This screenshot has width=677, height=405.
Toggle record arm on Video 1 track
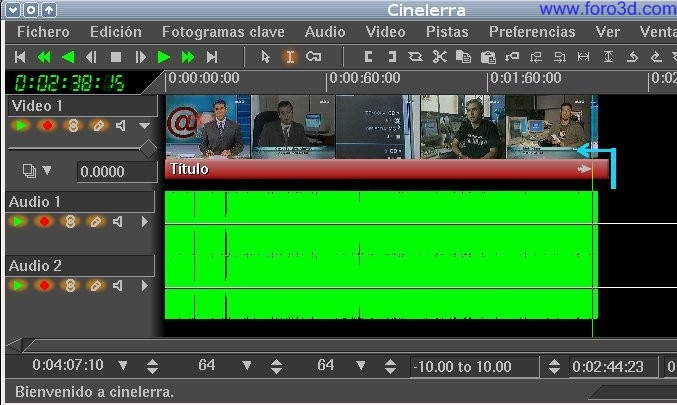47,126
